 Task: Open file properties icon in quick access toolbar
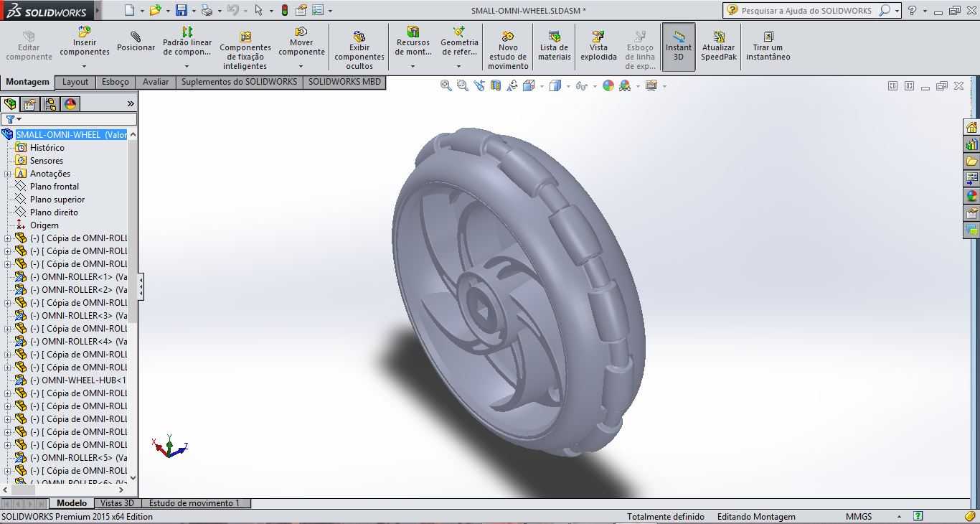click(x=301, y=10)
